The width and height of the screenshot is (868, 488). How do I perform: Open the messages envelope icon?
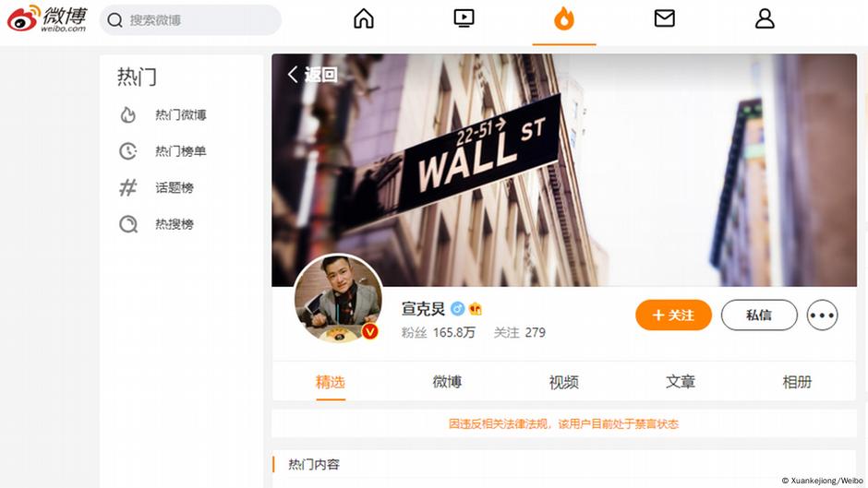(664, 18)
